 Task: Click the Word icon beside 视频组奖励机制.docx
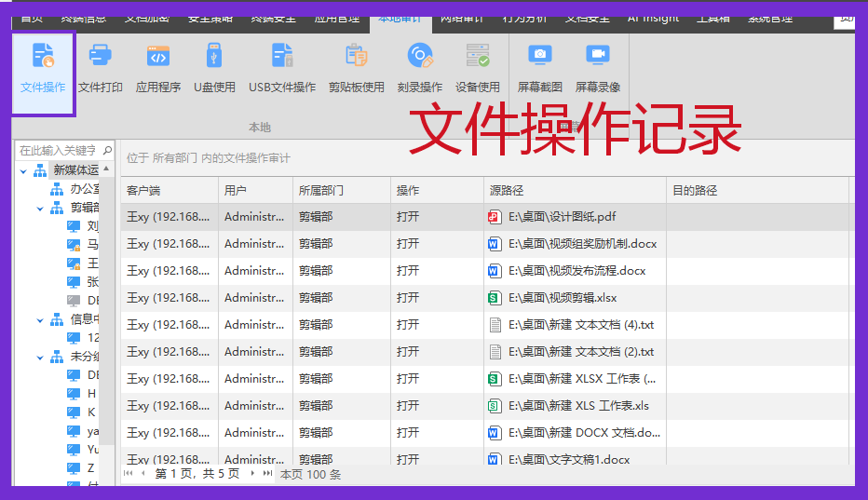click(495, 244)
